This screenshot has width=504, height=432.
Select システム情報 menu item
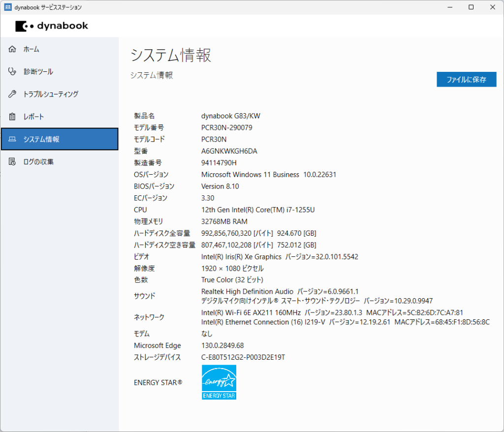click(60, 139)
